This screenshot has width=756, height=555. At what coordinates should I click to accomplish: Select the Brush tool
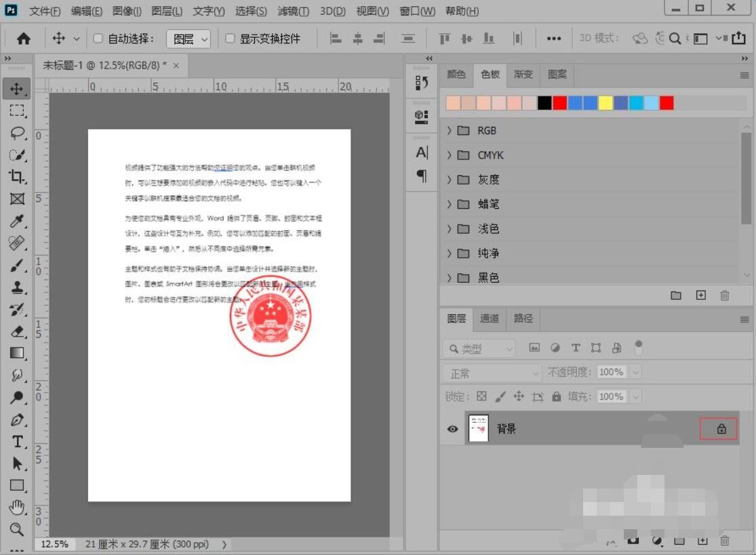click(18, 265)
